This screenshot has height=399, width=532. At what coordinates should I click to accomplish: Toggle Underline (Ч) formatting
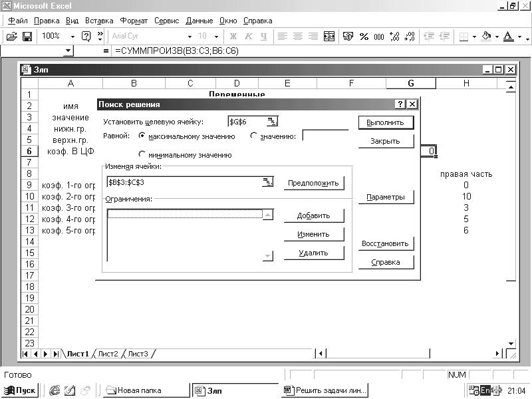(263, 37)
